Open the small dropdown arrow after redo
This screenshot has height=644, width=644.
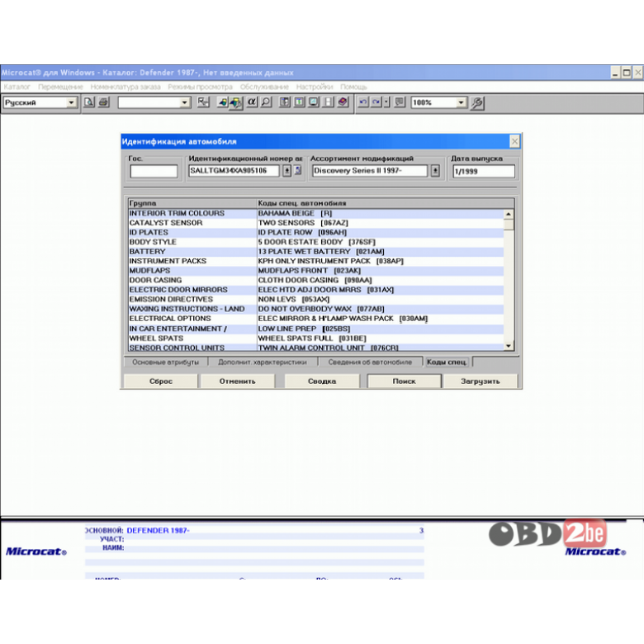(386, 102)
